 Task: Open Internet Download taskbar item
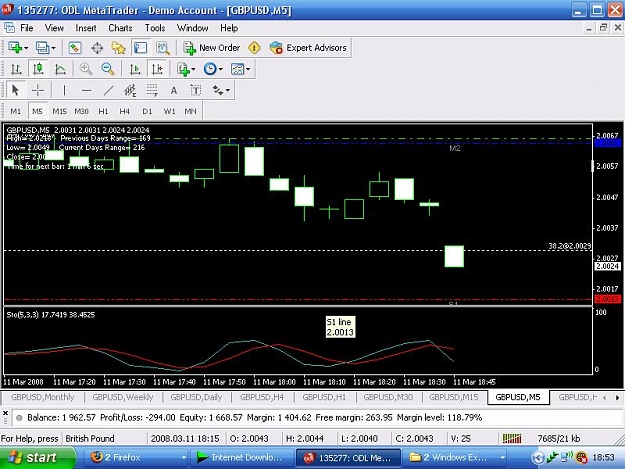tap(243, 457)
